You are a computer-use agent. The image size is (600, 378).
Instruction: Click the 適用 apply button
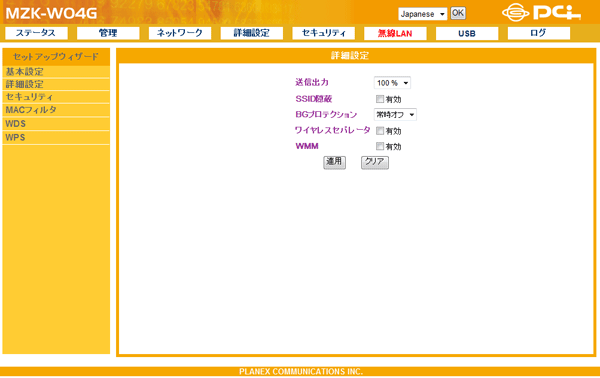(334, 162)
